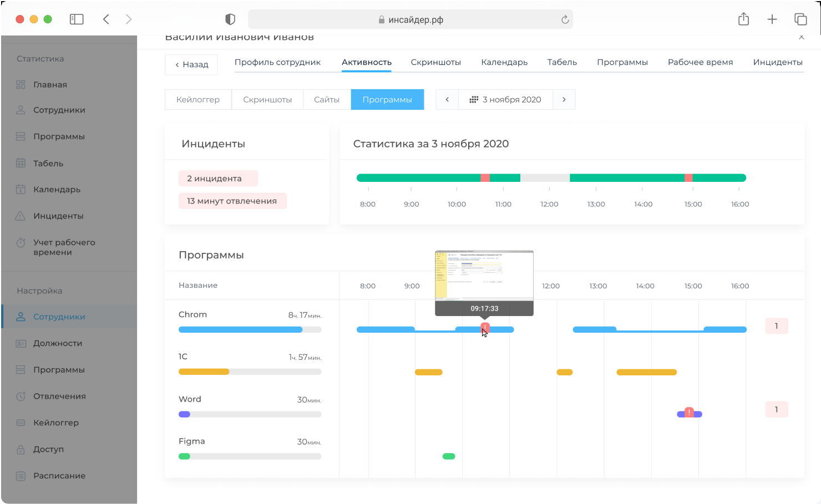Select the Кейлоггер filter button
The height and width of the screenshot is (504, 821).
coord(198,100)
